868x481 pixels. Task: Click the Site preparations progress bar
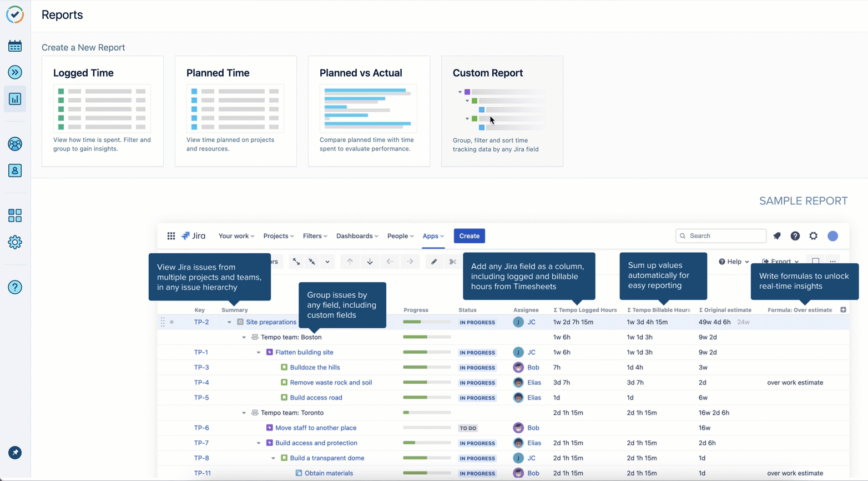click(426, 322)
